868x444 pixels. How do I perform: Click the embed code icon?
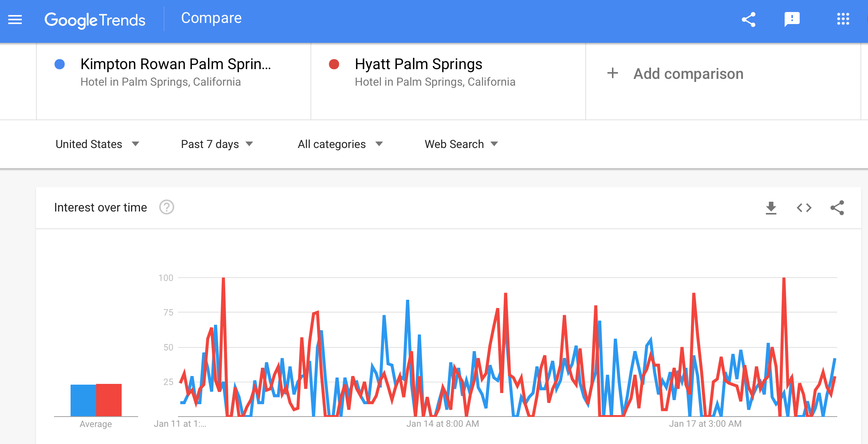tap(804, 208)
